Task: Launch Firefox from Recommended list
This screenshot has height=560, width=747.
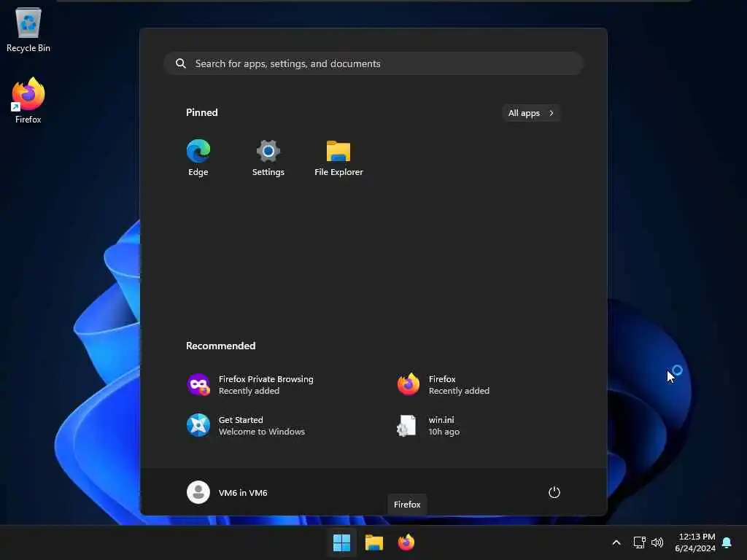Action: click(444, 385)
